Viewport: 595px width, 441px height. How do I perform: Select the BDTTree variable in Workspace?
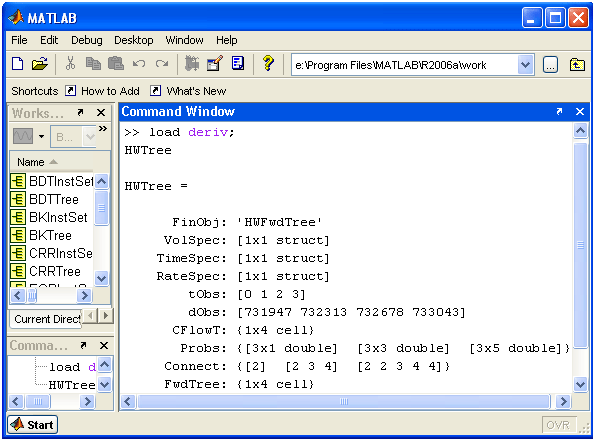point(54,199)
